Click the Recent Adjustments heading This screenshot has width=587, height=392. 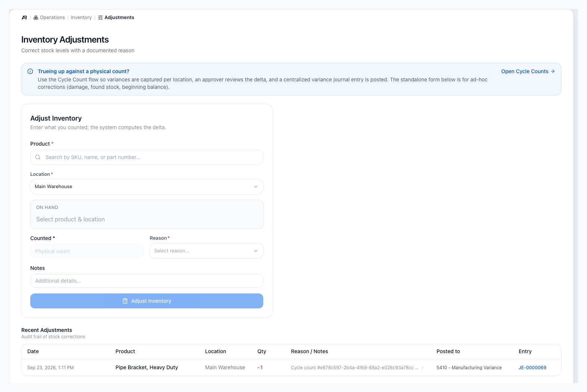pyautogui.click(x=47, y=330)
